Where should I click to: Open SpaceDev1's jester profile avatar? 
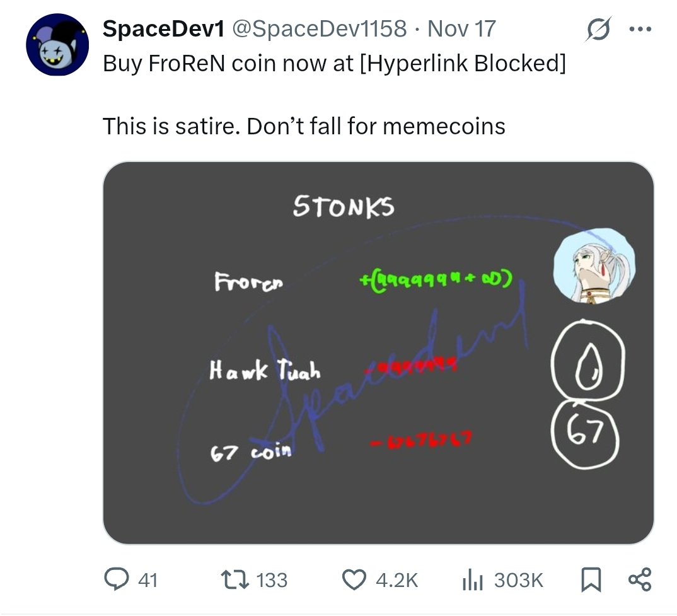pos(57,45)
